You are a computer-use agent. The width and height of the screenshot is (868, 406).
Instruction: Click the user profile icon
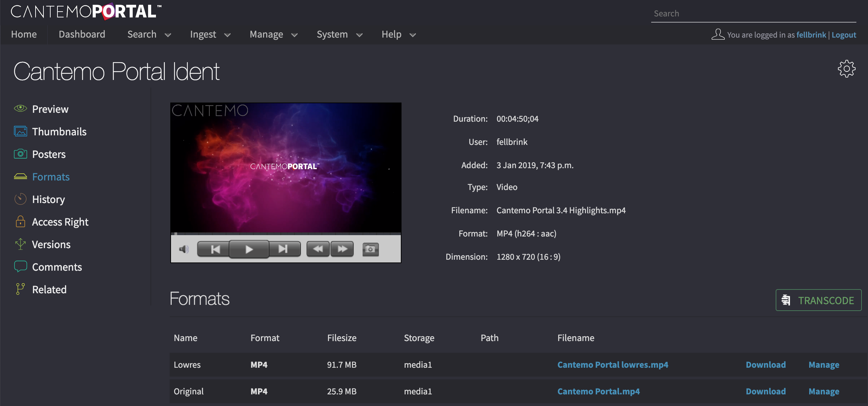718,34
